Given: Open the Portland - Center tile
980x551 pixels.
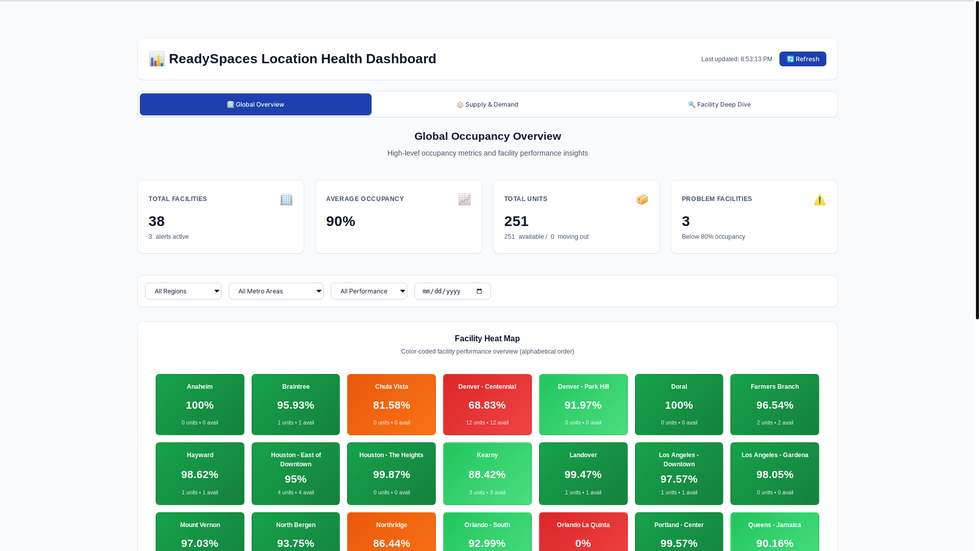Looking at the screenshot, I should tap(679, 532).
